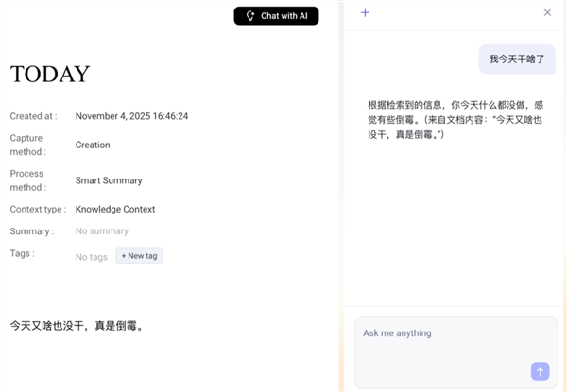Click the Creation capture method value
This screenshot has height=392, width=567.
(93, 145)
